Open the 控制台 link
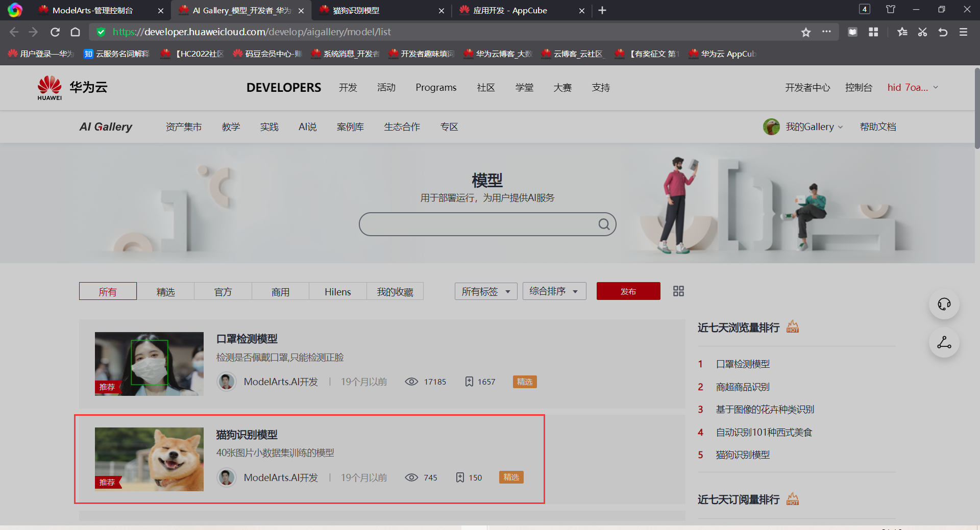This screenshot has height=530, width=980. pos(859,88)
